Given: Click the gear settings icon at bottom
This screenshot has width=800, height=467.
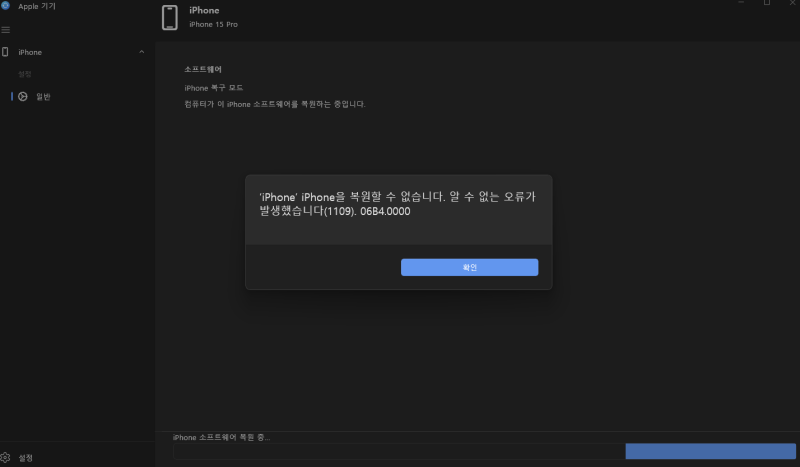Looking at the screenshot, I should coord(6,457).
